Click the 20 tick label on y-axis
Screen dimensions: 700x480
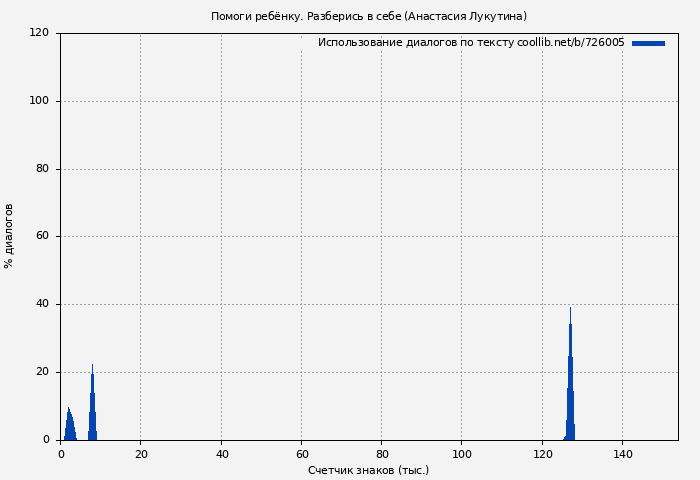pyautogui.click(x=42, y=372)
